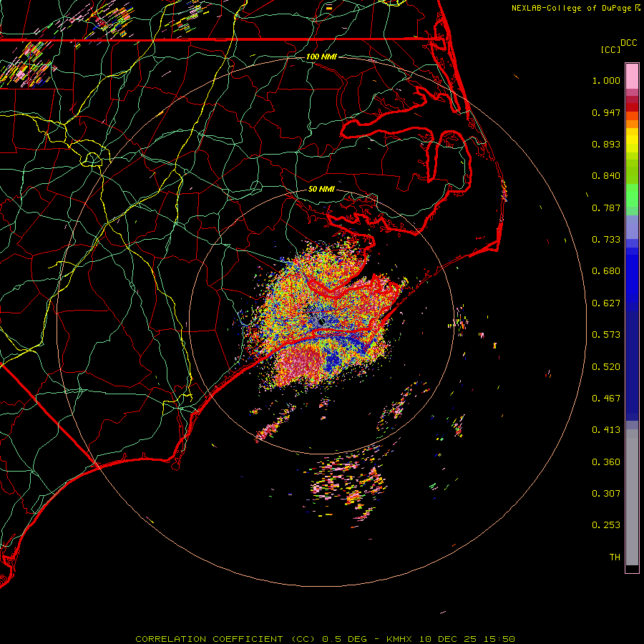Click the NEXLAB logo icon in the corner
The image size is (644, 644).
click(x=638, y=8)
